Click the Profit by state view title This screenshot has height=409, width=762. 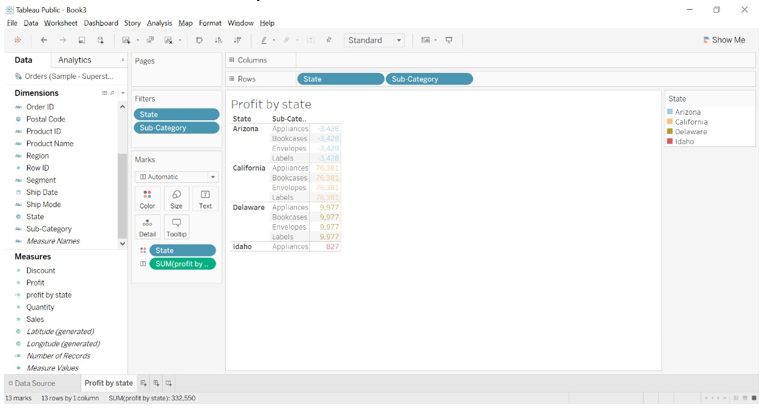(271, 104)
